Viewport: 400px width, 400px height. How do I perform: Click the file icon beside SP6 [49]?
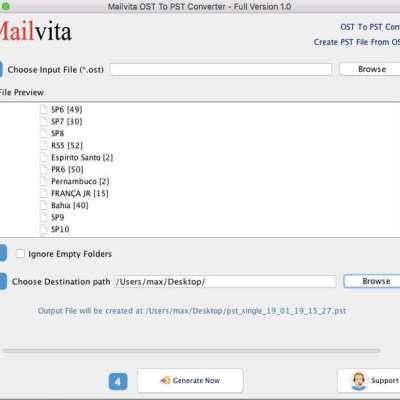pyautogui.click(x=44, y=109)
